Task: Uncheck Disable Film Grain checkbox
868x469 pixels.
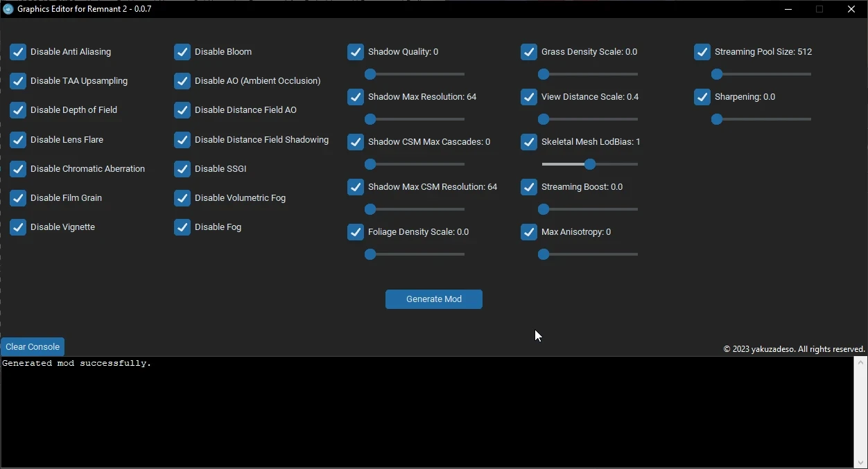Action: [x=18, y=198]
